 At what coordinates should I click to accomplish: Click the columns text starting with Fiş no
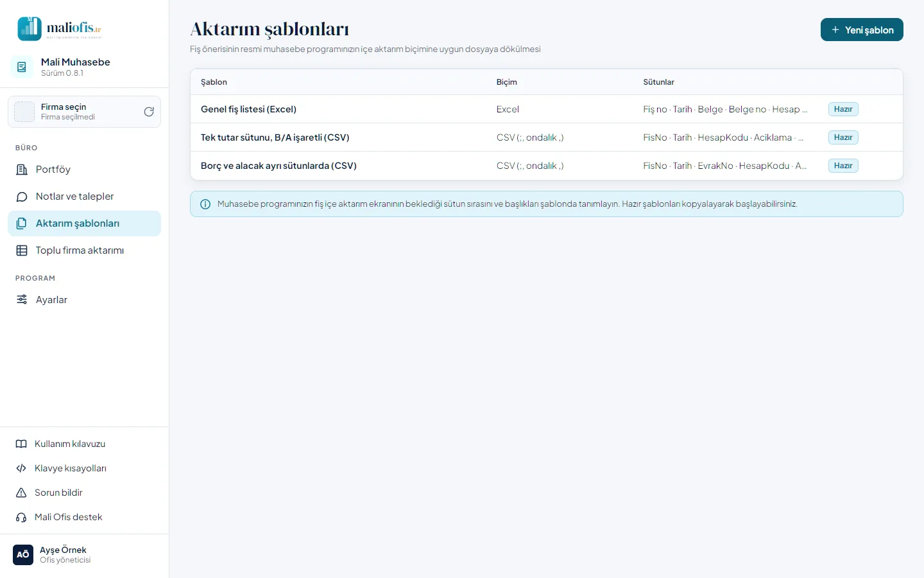coord(725,109)
